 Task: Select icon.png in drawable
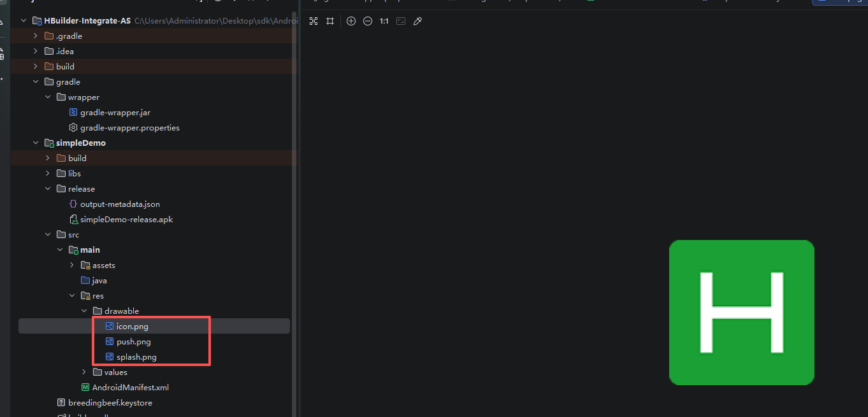[x=133, y=327]
